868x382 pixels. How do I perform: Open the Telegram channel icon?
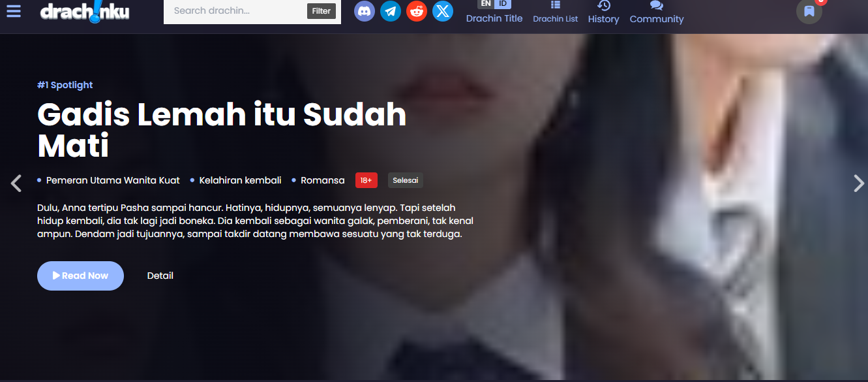391,11
